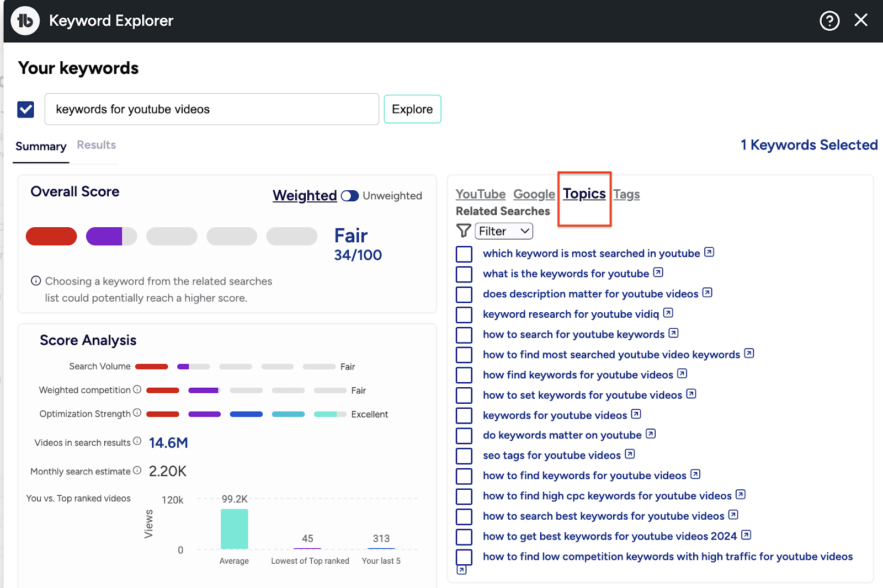Check 'how to search for youtube keywords'
The height and width of the screenshot is (588, 883).
coord(464,335)
